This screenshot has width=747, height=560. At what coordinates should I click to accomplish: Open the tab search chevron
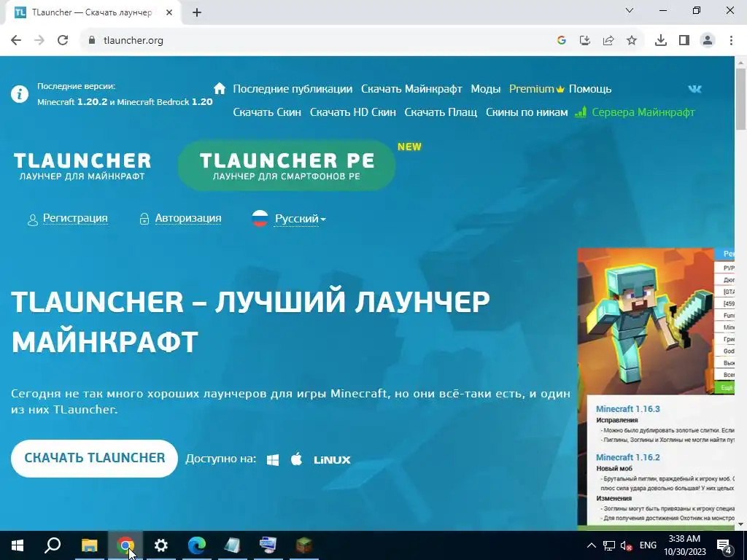630,10
